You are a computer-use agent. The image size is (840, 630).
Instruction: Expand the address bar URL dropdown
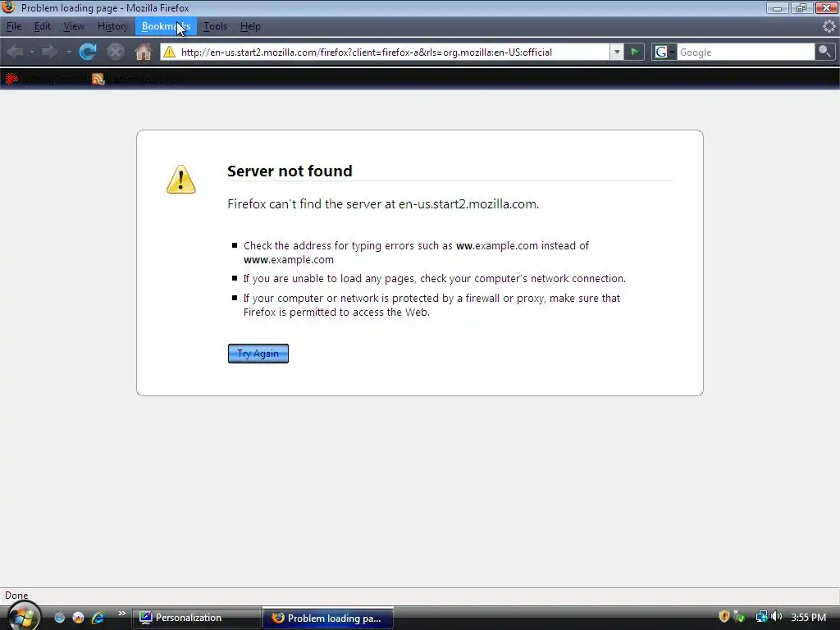(x=617, y=52)
